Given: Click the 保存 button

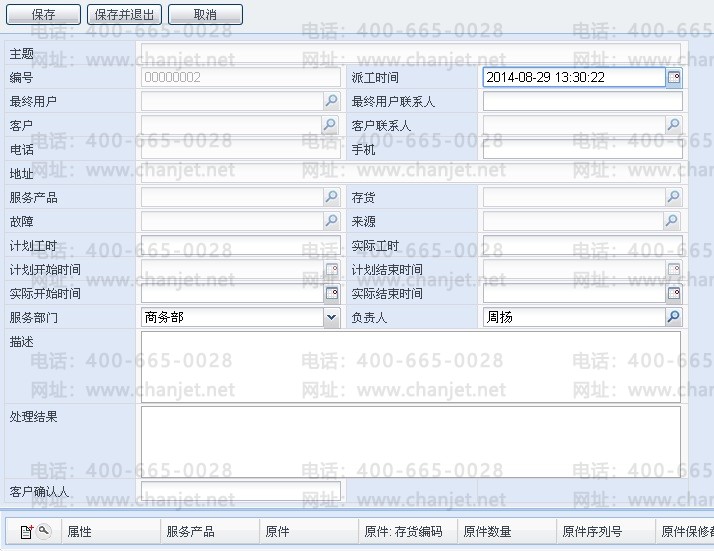Looking at the screenshot, I should coord(43,15).
